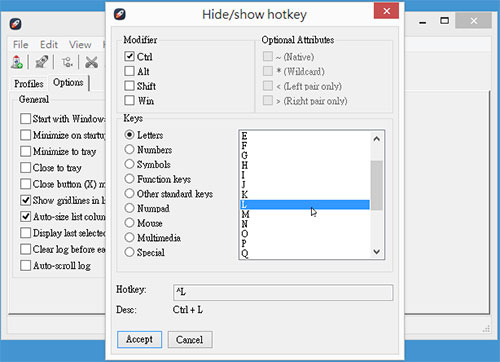Click the app icon in Hide/show hotkey title bar
The image size is (500, 362).
tap(120, 14)
